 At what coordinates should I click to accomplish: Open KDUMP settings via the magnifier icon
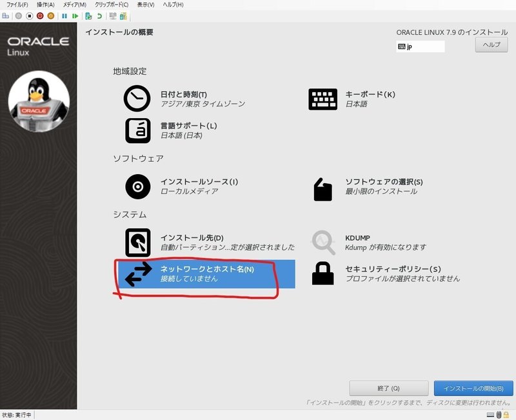click(x=324, y=243)
